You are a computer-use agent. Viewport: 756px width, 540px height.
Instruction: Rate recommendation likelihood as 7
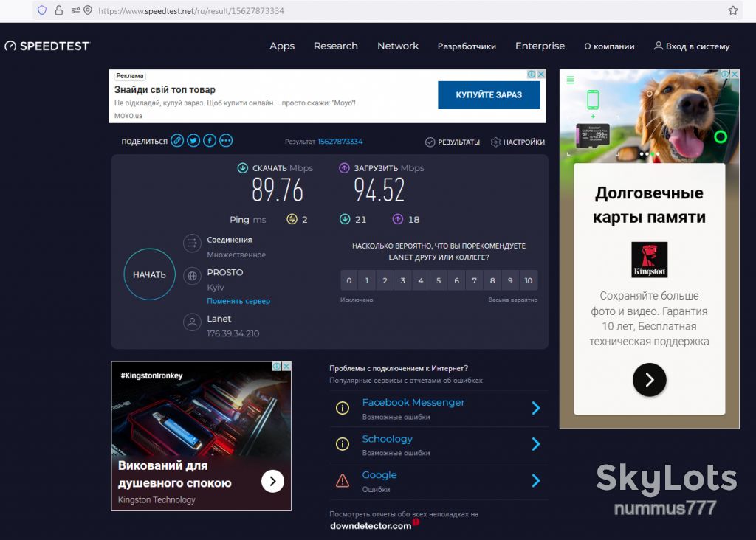[475, 280]
